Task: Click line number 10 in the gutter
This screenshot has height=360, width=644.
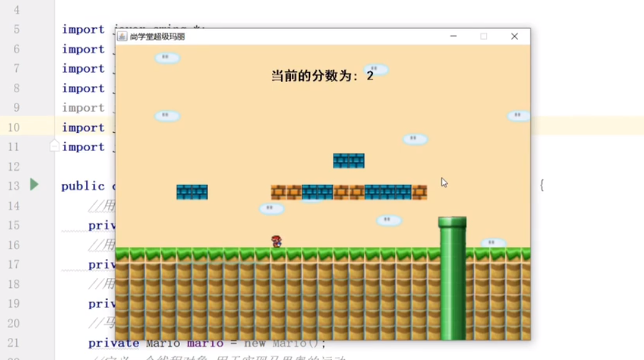Action: (14, 127)
